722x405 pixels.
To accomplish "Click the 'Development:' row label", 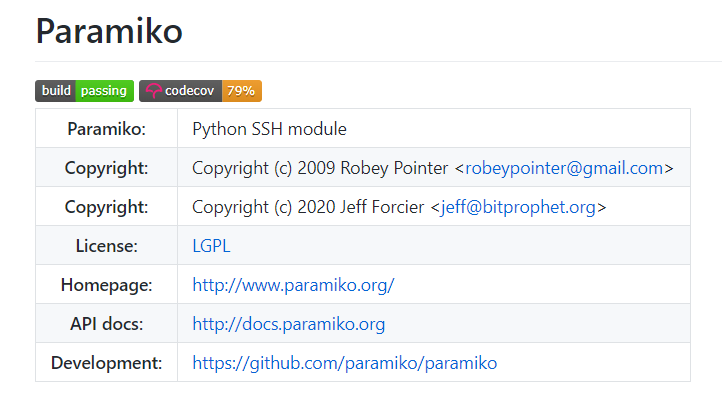I will [106, 363].
